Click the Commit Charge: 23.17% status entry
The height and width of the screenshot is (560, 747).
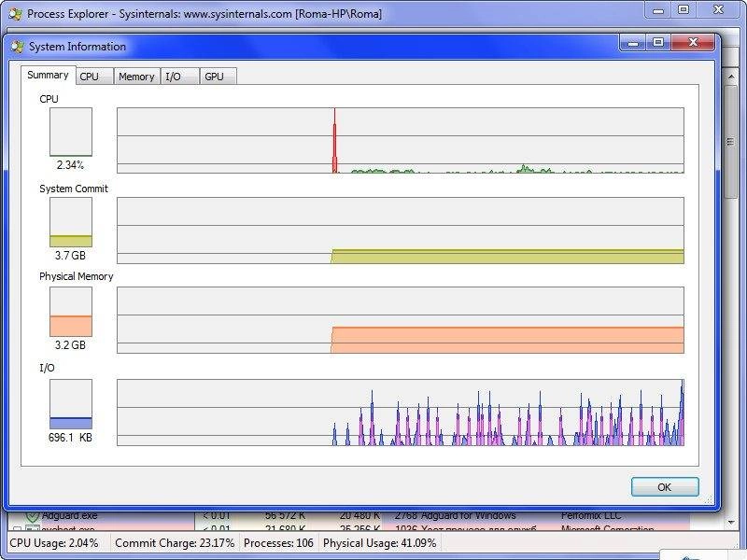(175, 543)
